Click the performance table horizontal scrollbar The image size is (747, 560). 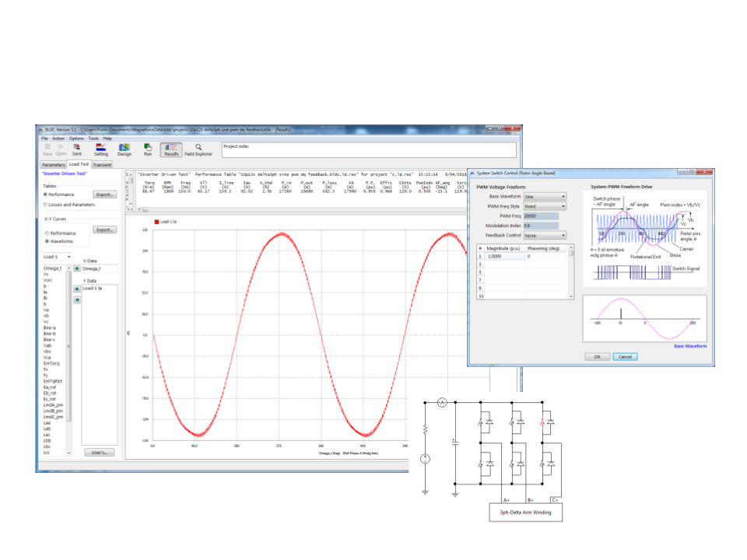303,209
